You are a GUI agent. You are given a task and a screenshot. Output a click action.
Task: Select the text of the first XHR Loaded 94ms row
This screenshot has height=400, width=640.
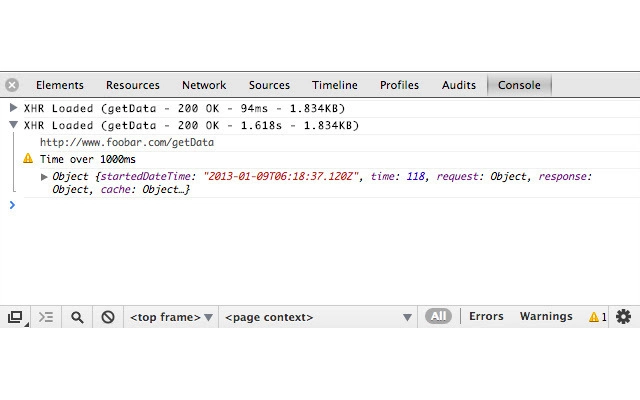[184, 109]
